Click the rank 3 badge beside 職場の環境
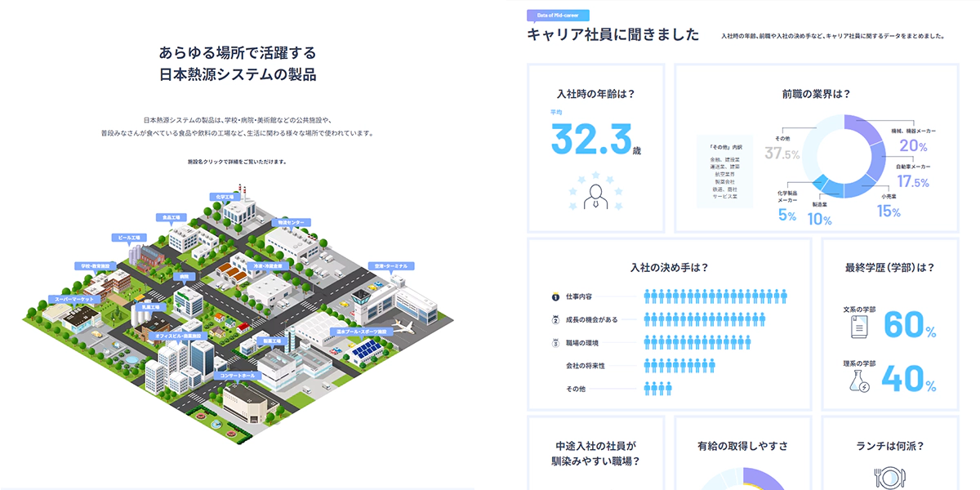 [555, 342]
